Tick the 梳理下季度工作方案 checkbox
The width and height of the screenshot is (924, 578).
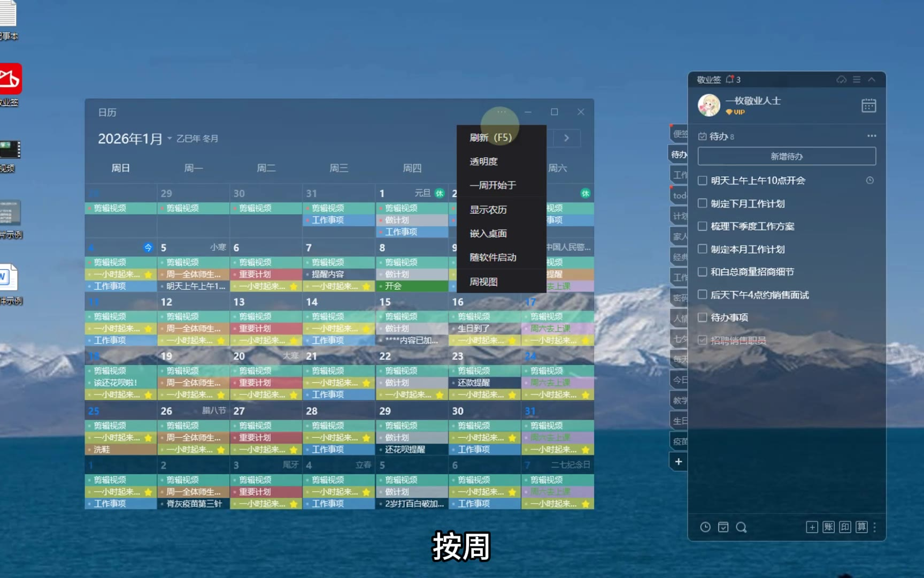click(703, 226)
